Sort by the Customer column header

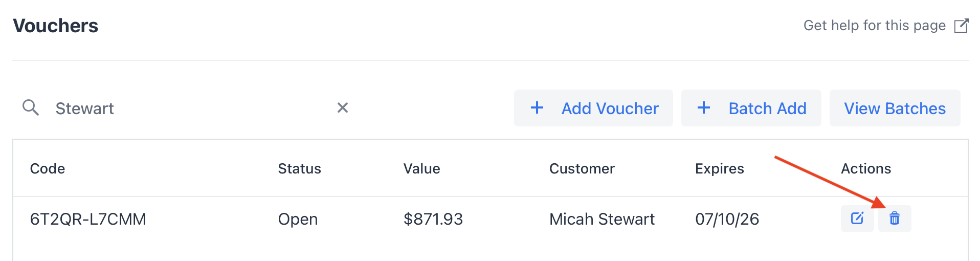[x=582, y=169]
